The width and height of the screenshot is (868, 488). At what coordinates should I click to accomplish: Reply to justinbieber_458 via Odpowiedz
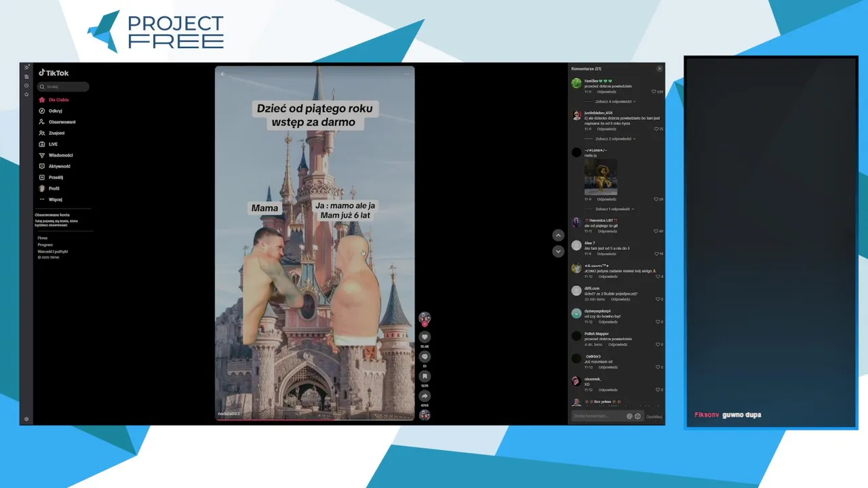pos(607,129)
